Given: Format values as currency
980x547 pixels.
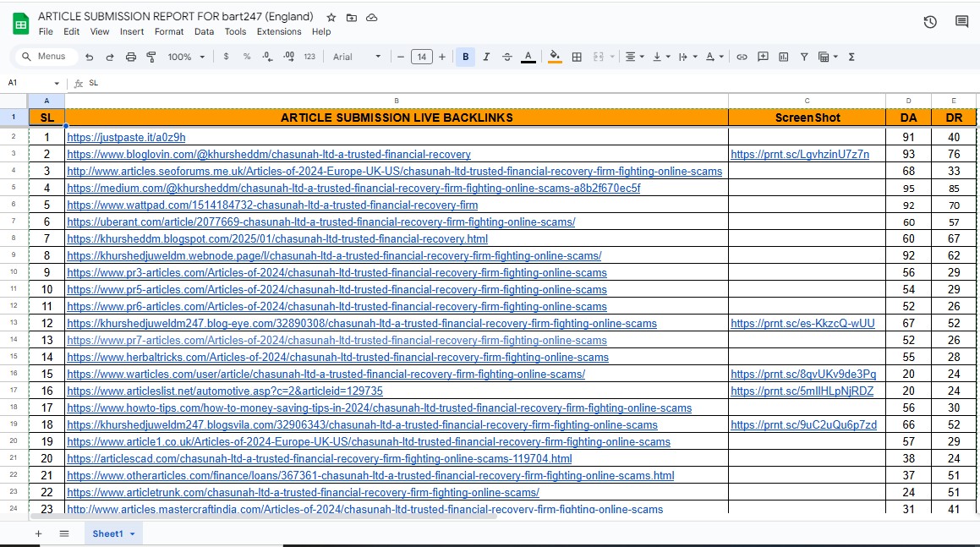Looking at the screenshot, I should tap(225, 57).
